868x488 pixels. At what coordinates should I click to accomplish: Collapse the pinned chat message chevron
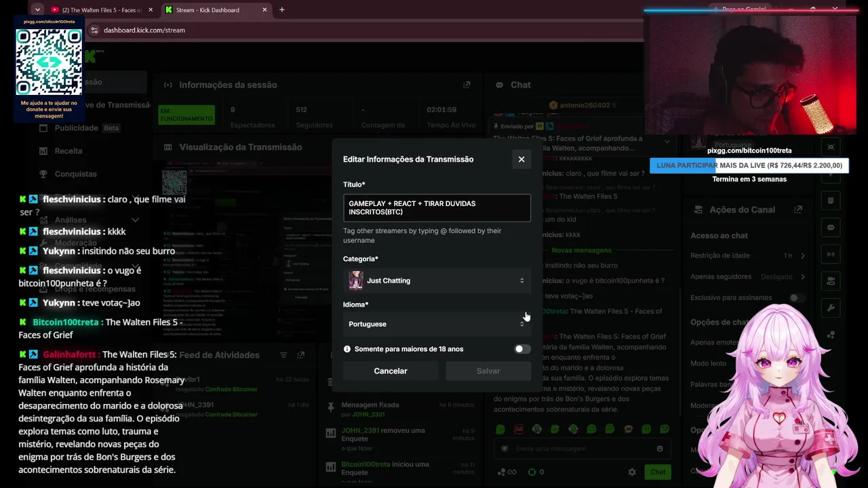tap(667, 142)
